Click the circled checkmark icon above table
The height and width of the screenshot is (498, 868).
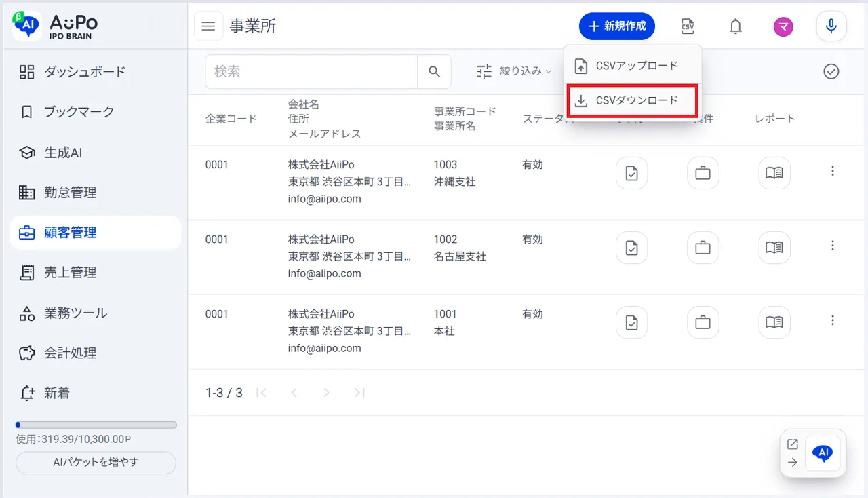pyautogui.click(x=831, y=71)
